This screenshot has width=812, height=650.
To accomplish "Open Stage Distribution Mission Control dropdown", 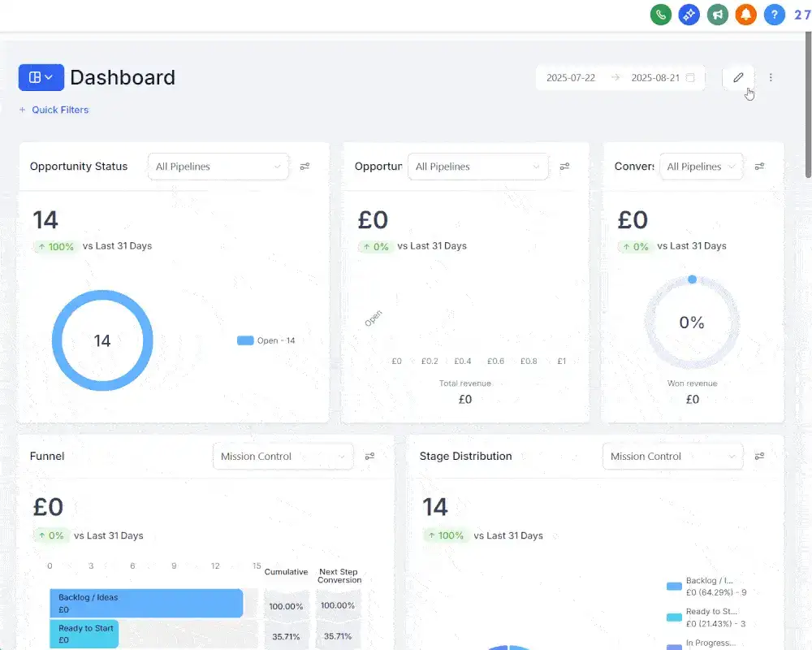I will tap(672, 456).
